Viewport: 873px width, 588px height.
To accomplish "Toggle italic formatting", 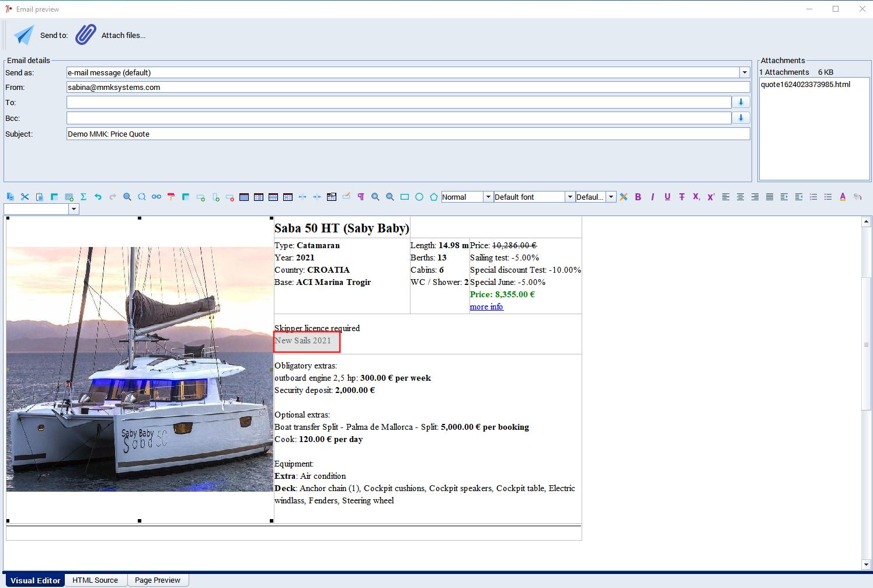I will tap(652, 197).
